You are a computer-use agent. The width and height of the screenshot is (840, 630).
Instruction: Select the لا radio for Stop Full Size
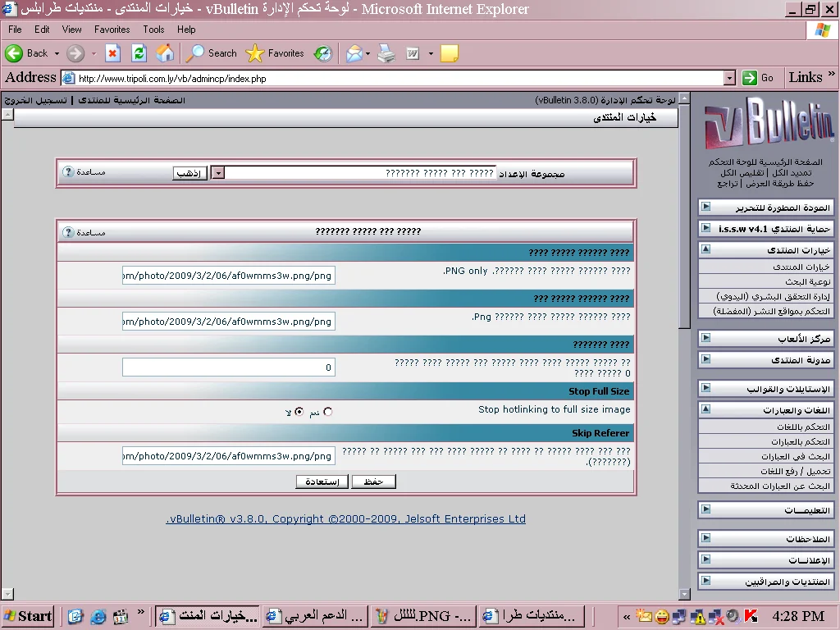tap(299, 412)
